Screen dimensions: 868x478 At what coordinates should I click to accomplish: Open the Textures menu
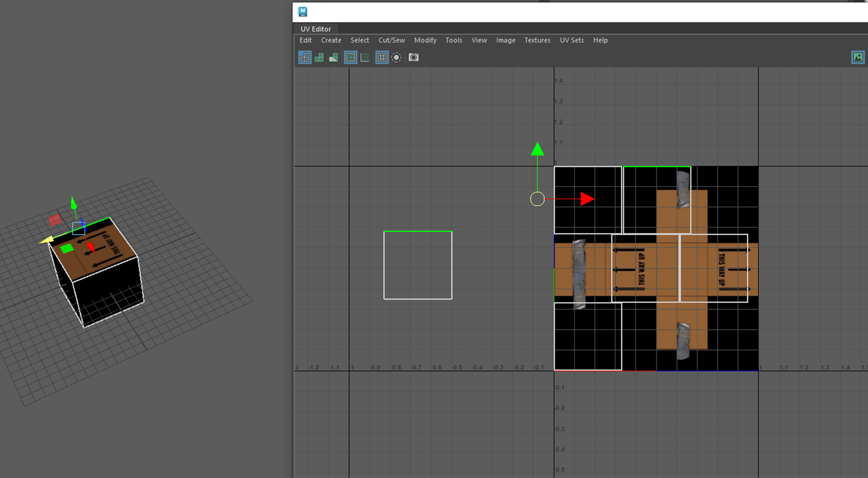pos(537,40)
